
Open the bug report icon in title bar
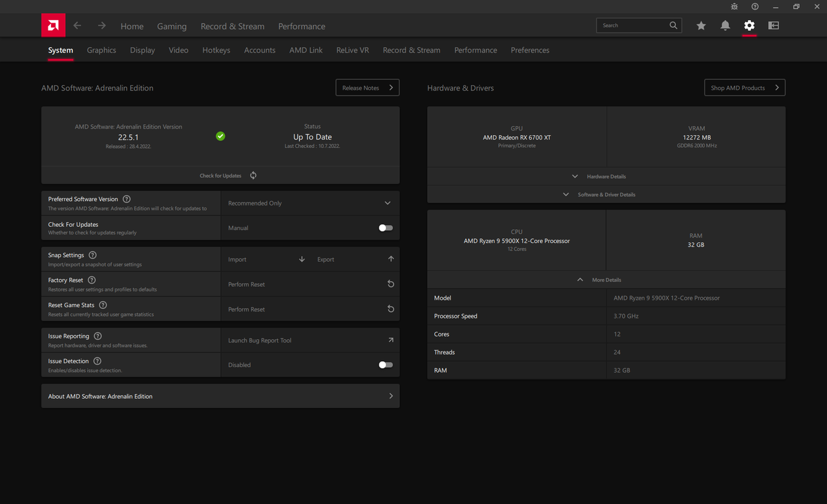click(x=735, y=6)
